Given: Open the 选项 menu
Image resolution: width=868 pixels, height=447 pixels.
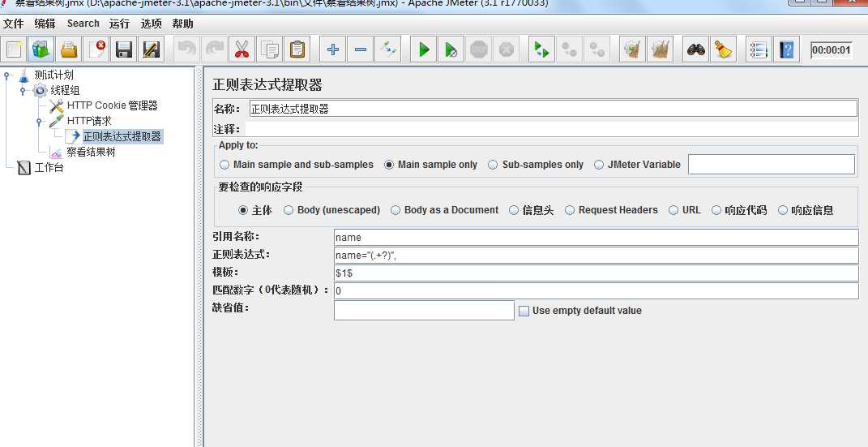Looking at the screenshot, I should click(x=151, y=24).
